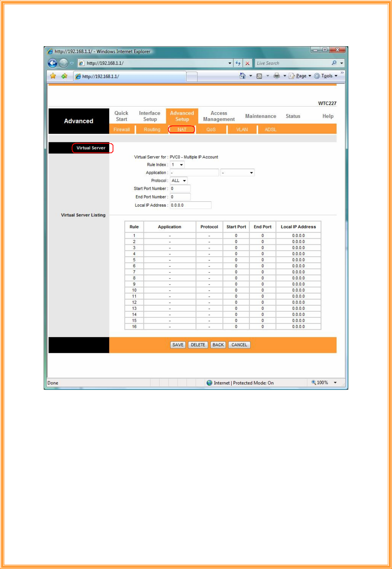Click the Refresh page icon
Image resolution: width=392 pixels, height=569 pixels.
click(238, 63)
